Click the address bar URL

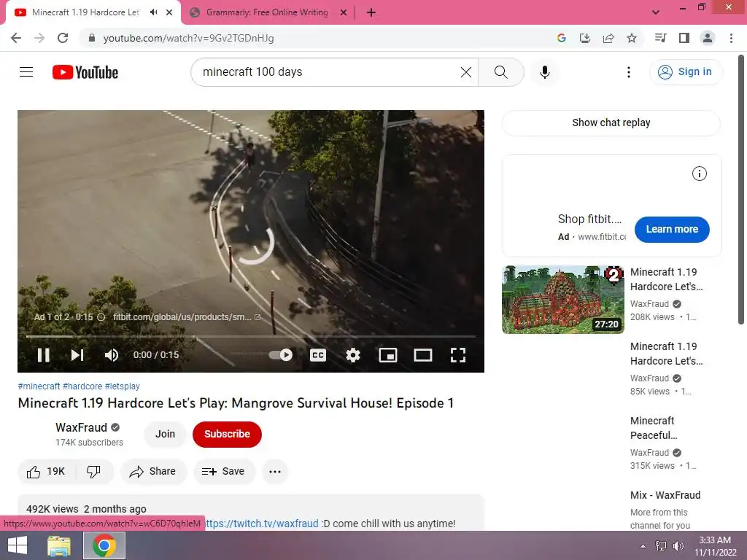tap(189, 38)
